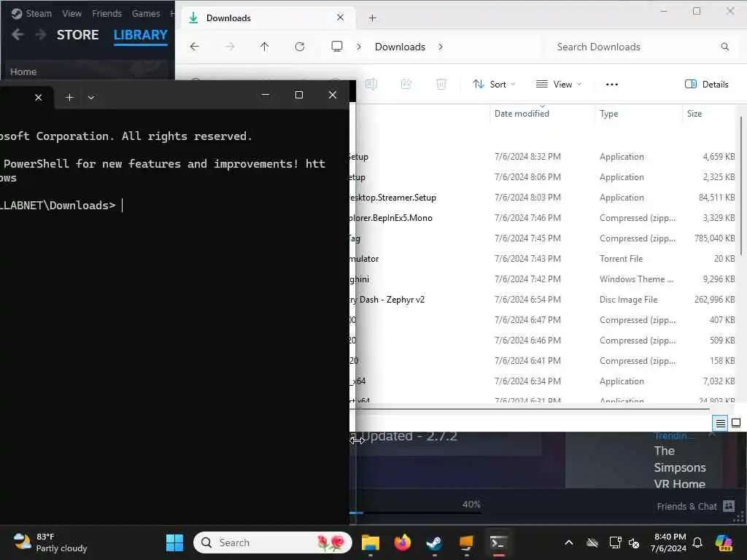Open the Windows Start menu

[174, 542]
